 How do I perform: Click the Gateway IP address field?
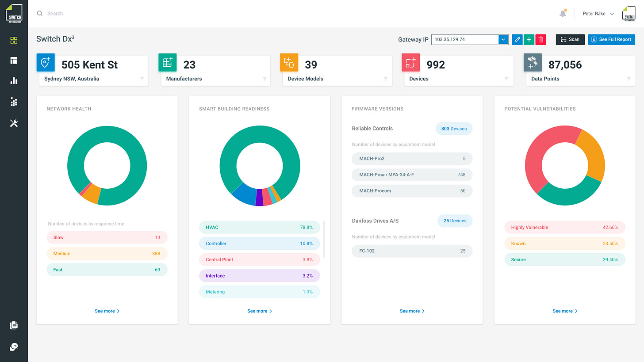click(465, 39)
